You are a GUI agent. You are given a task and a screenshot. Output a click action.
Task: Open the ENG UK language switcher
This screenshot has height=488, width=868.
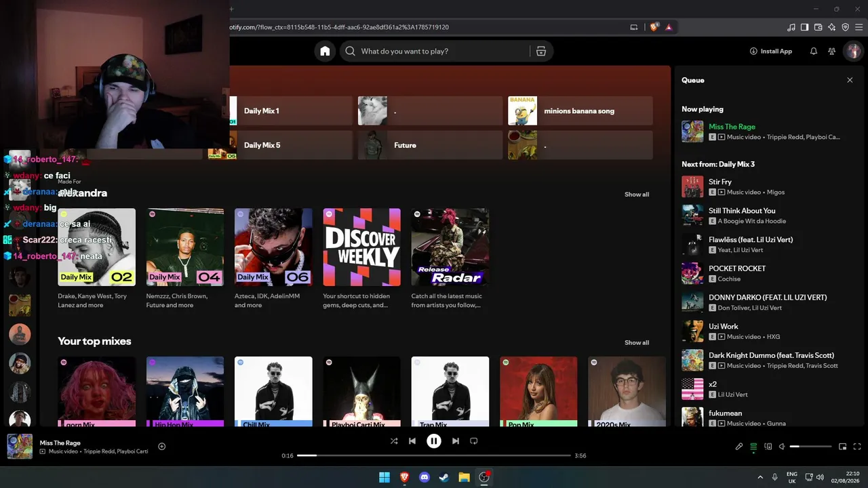click(x=791, y=477)
